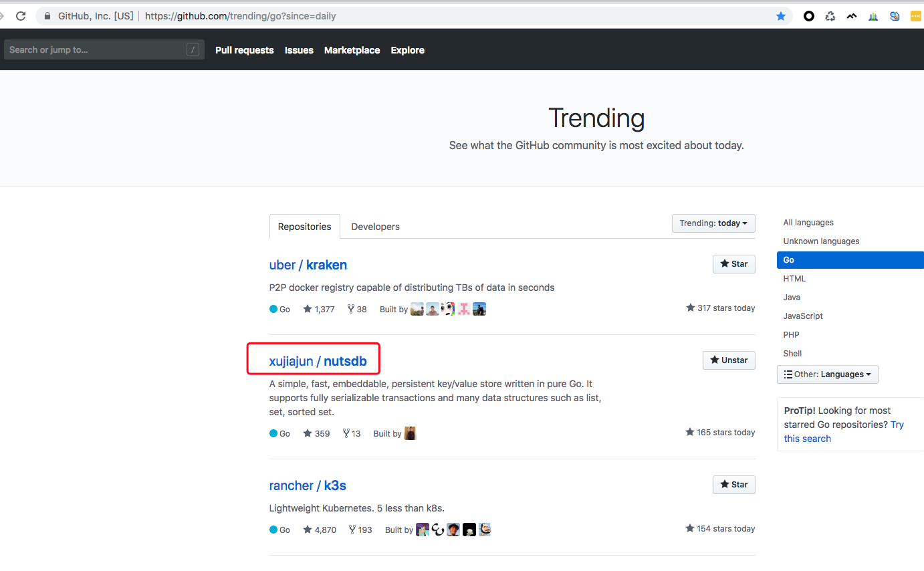This screenshot has width=924, height=571.
Task: Open forks count 38 for uber/kraken
Action: point(357,309)
